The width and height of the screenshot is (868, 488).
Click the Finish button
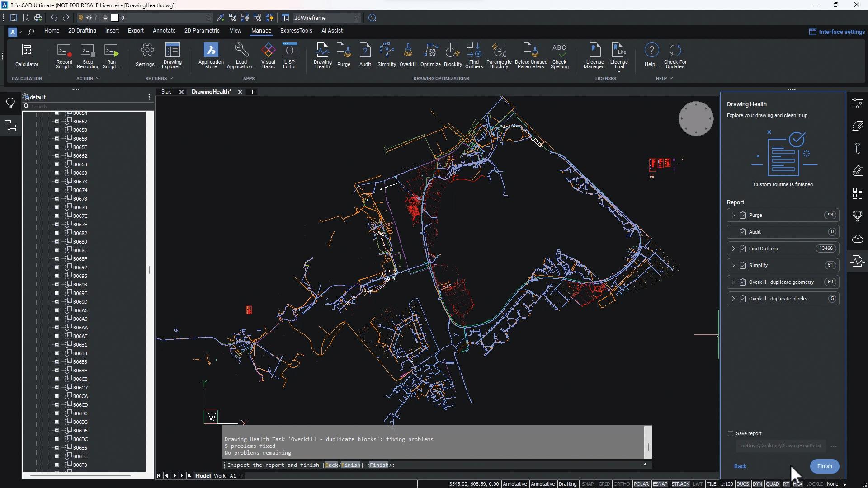click(x=824, y=466)
